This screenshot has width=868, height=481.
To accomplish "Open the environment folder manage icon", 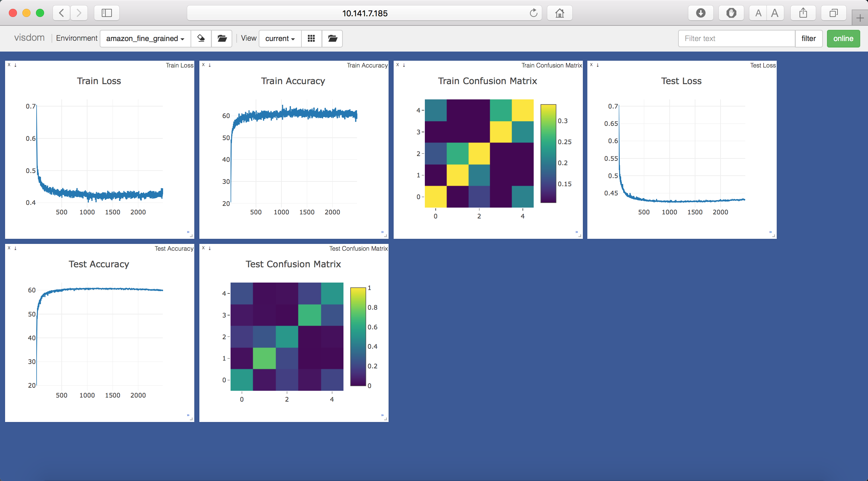I will click(222, 38).
